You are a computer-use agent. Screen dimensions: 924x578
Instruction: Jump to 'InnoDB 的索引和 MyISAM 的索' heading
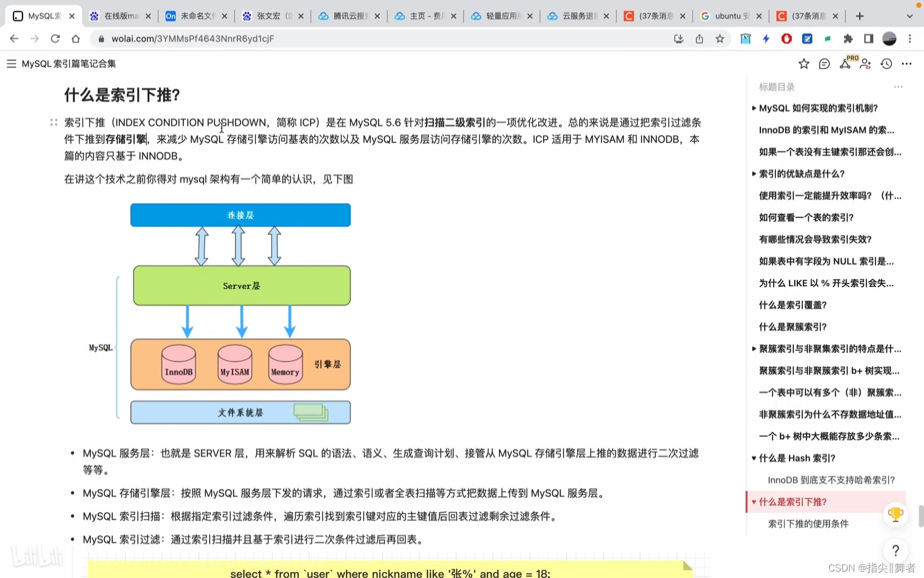click(827, 130)
